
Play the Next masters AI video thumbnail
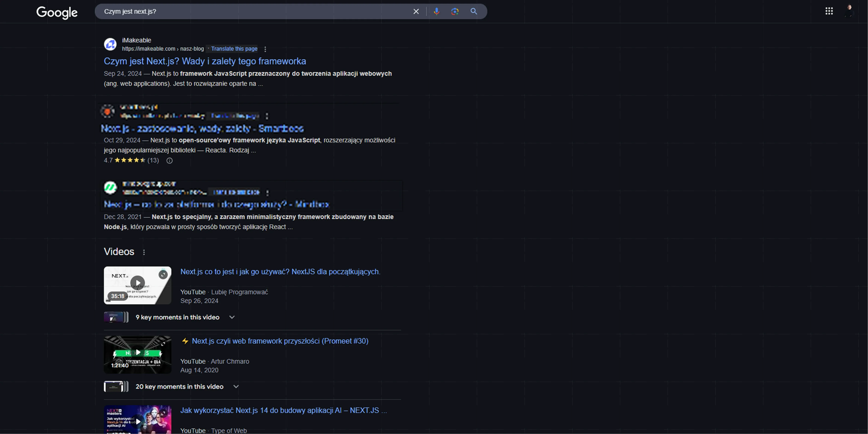tap(138, 419)
